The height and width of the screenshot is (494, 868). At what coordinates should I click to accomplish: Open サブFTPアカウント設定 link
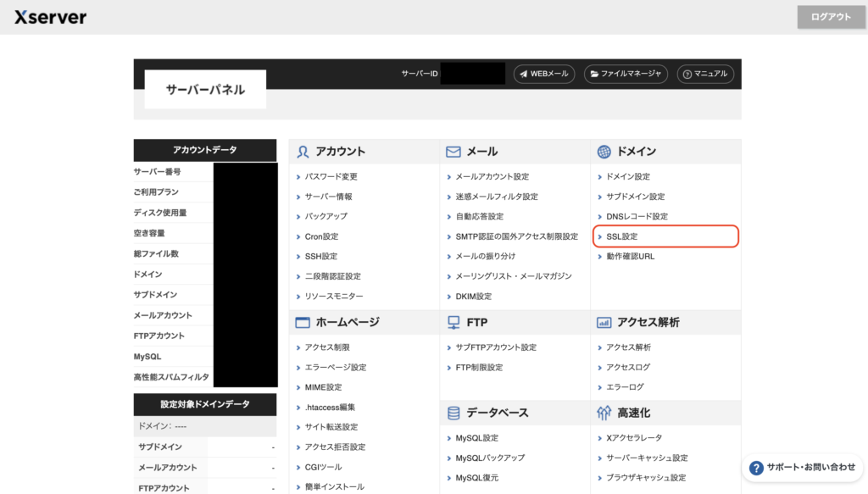[496, 347]
